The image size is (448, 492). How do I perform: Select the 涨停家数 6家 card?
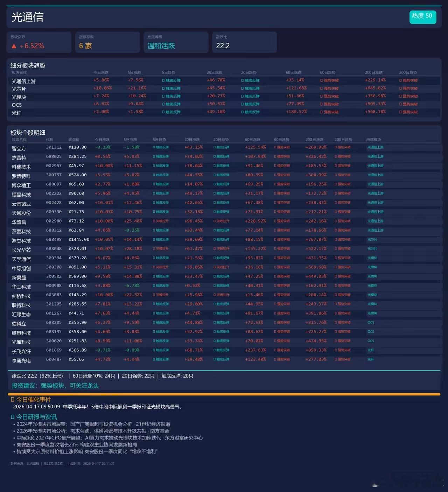coord(107,42)
